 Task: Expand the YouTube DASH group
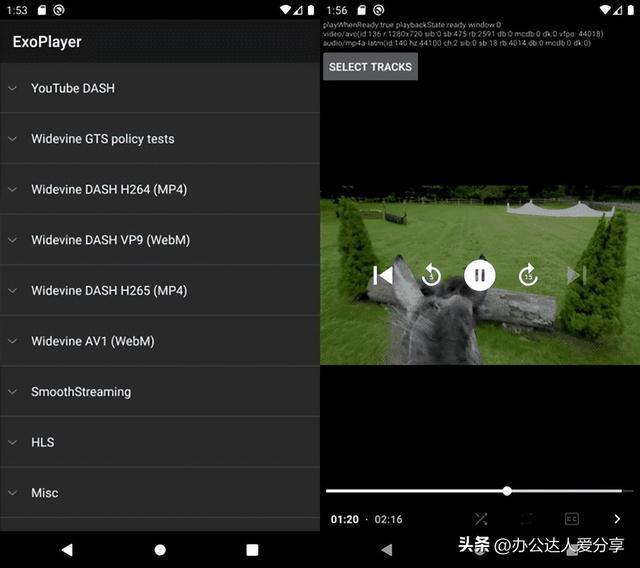(72, 88)
